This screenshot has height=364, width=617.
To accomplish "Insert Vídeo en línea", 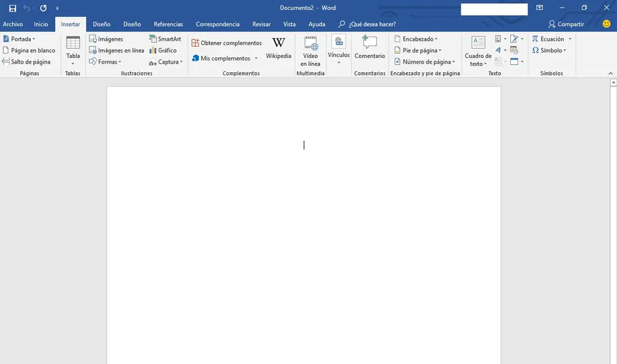I will point(310,51).
